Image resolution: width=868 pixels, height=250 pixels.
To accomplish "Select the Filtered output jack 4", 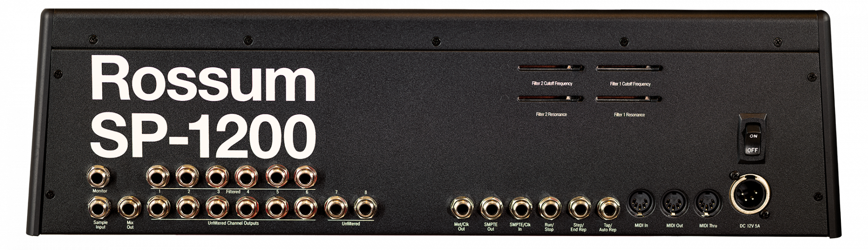I will tap(246, 176).
